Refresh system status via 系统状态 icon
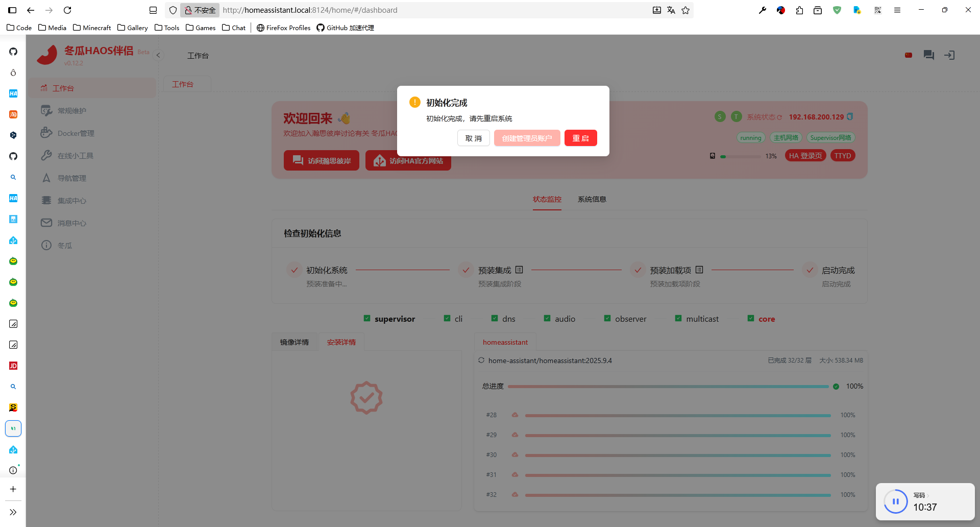The image size is (980, 527). pos(779,117)
